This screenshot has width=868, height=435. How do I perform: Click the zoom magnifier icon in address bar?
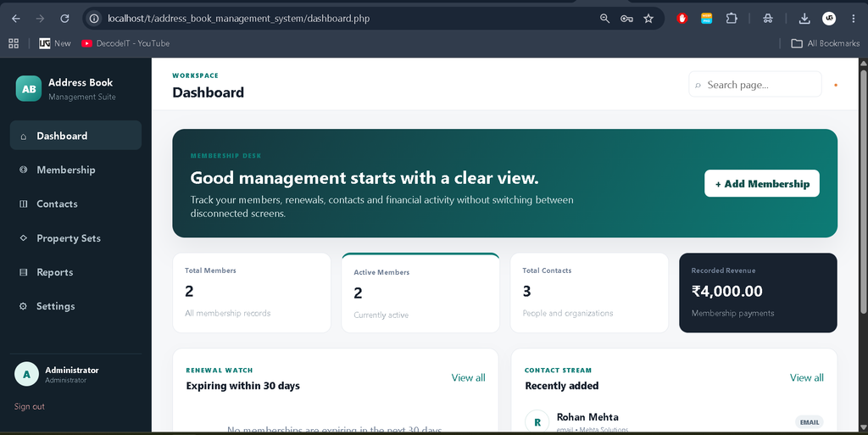point(604,19)
